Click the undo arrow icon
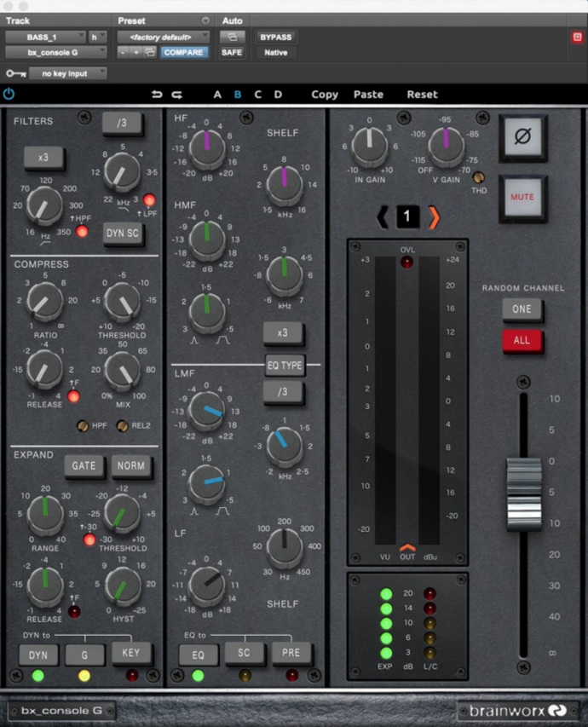This screenshot has height=727, width=588. [x=157, y=95]
